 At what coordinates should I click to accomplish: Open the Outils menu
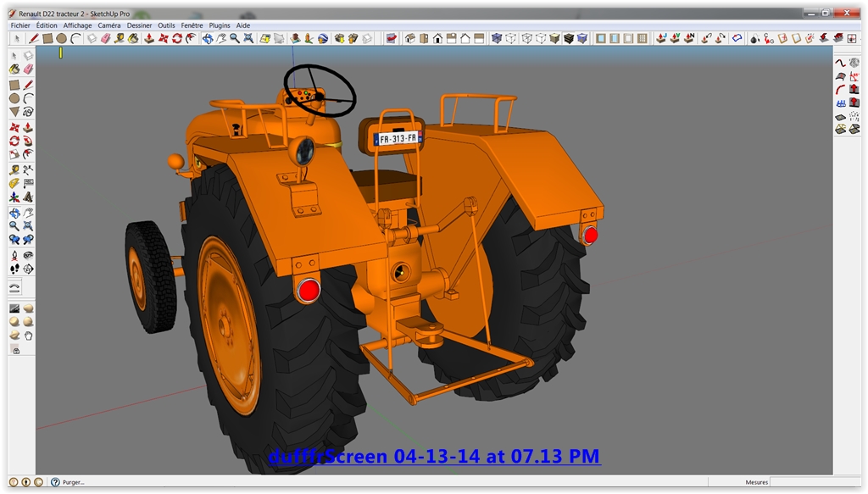coord(166,25)
